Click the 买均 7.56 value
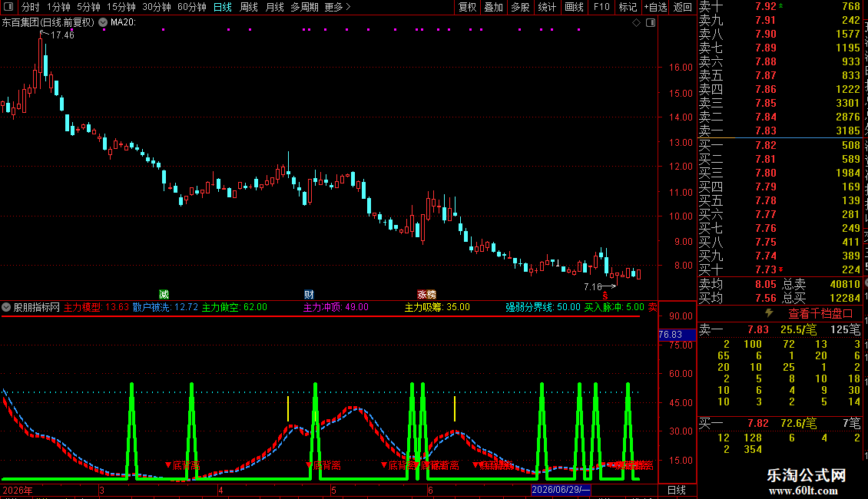 [766, 298]
